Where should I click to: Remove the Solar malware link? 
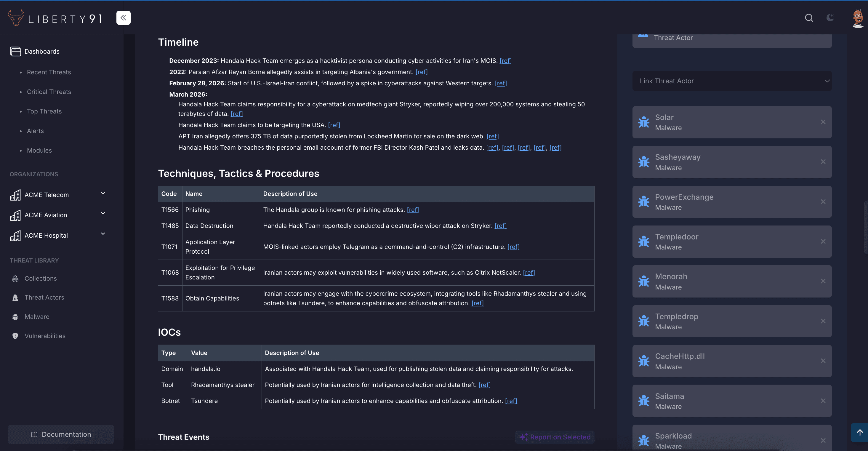pyautogui.click(x=823, y=122)
